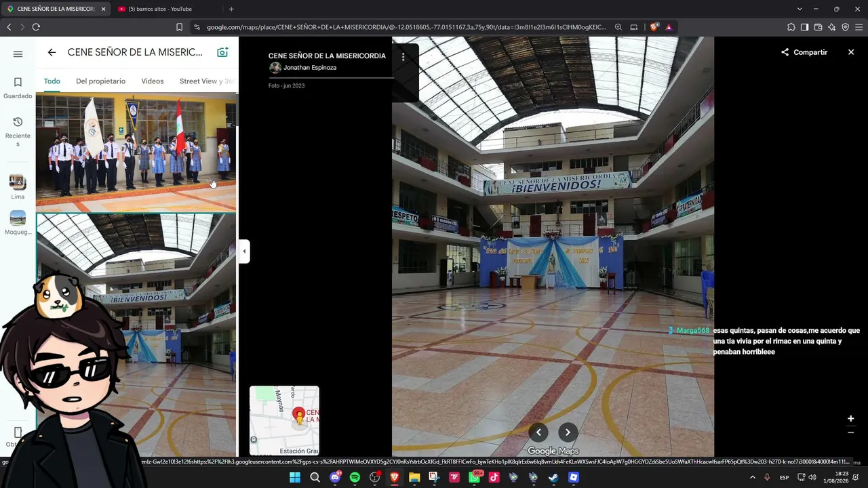Show the previous photo
Image resolution: width=868 pixels, height=488 pixels.
(538, 432)
